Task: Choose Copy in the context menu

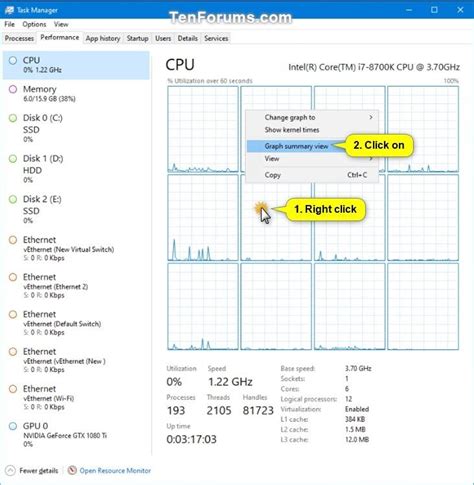Action: 312,175
